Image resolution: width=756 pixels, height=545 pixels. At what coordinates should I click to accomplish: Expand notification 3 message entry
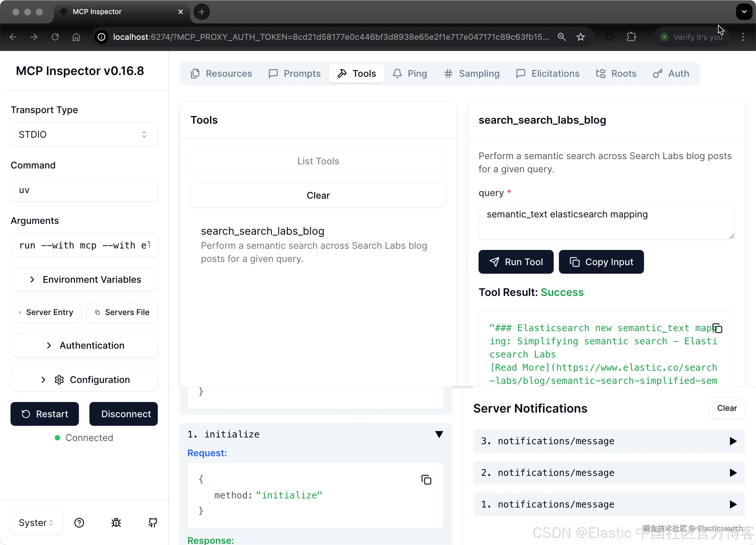coord(733,441)
